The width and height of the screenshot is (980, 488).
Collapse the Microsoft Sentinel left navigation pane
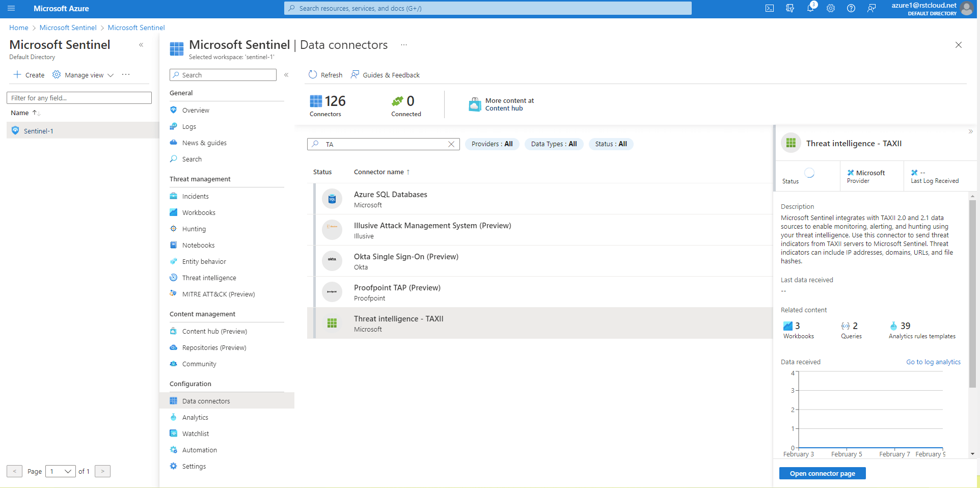coord(141,45)
